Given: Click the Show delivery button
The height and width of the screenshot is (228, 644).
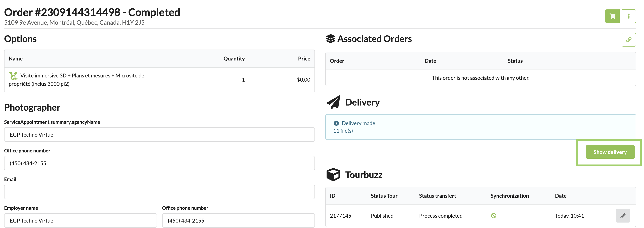Looking at the screenshot, I should click(x=610, y=152).
